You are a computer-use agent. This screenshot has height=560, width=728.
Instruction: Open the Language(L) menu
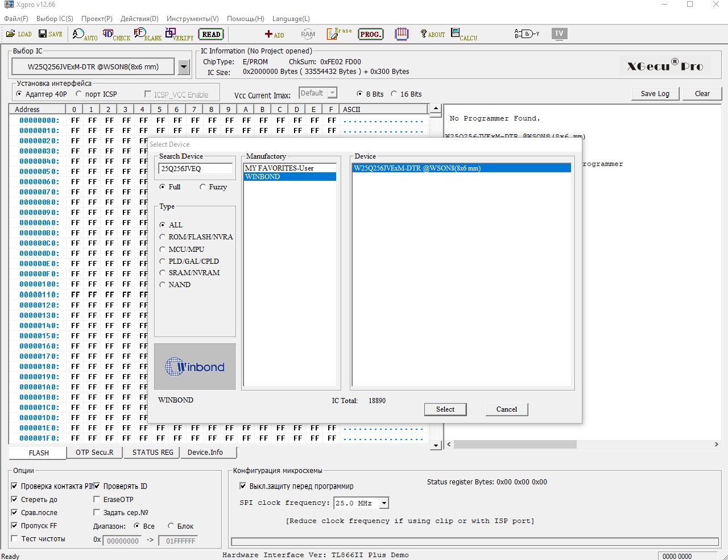point(291,19)
